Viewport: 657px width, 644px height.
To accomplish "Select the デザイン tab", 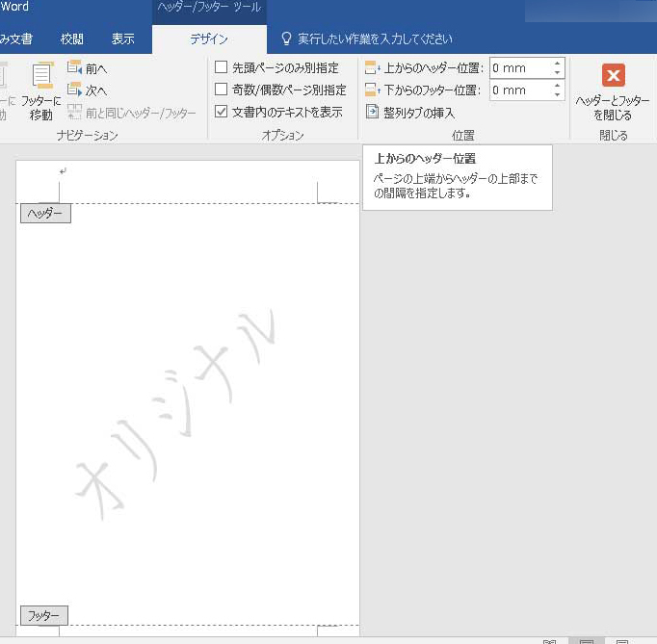I will tap(209, 39).
